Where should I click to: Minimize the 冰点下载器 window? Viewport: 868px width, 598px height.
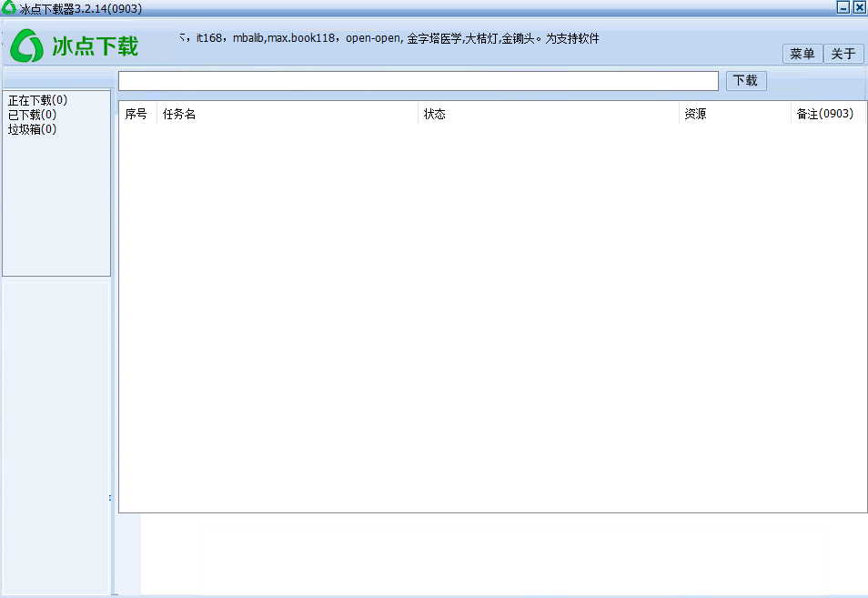point(843,7)
